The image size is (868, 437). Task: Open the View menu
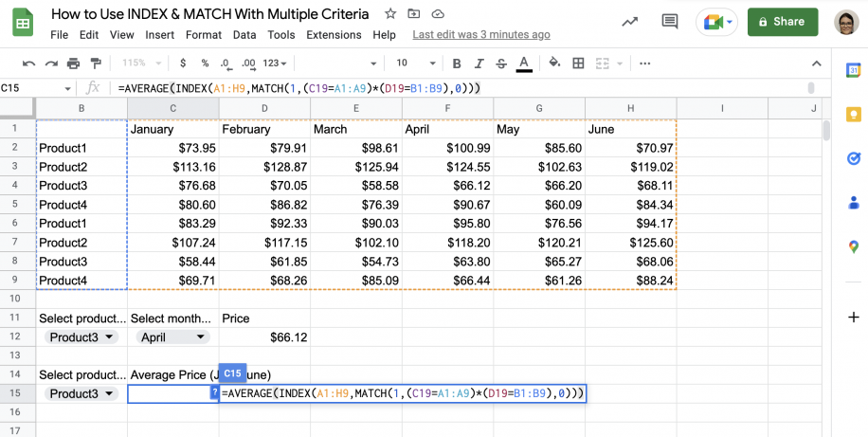pos(122,35)
